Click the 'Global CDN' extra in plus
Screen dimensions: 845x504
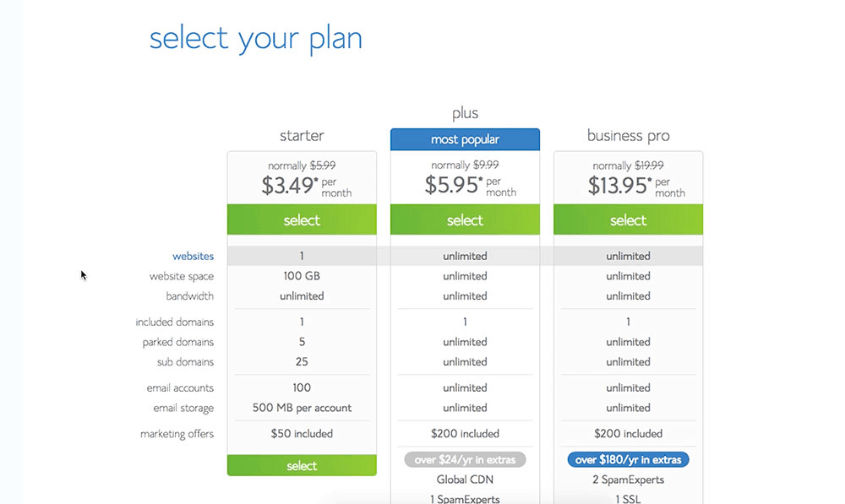point(465,480)
